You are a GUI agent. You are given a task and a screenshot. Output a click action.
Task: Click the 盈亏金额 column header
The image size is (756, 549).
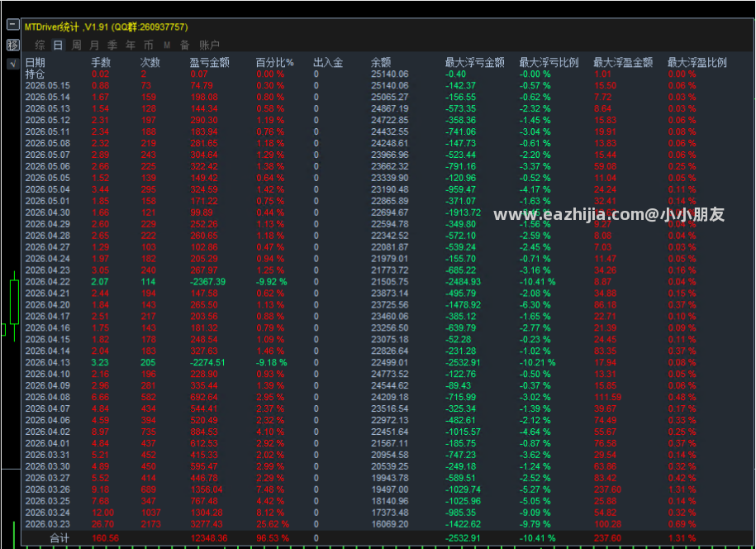coord(209,62)
